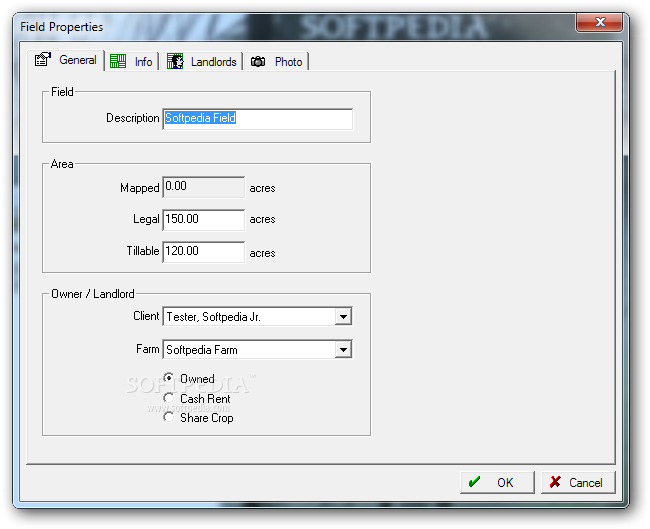Click the Farm label

pyautogui.click(x=148, y=349)
